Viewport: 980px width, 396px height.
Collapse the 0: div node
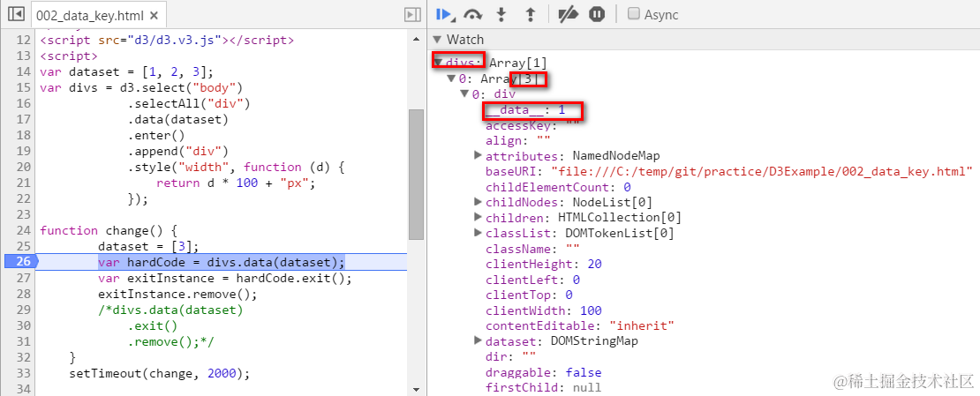(464, 93)
